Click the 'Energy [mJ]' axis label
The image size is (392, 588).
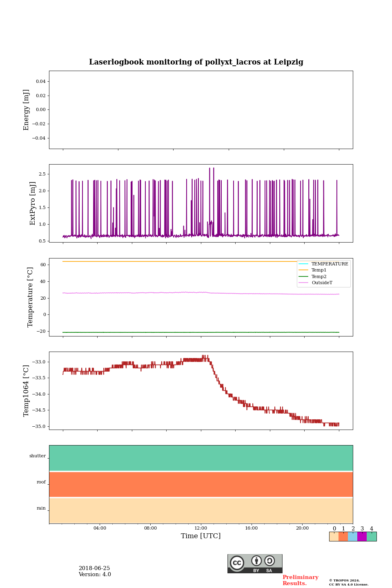[x=27, y=110]
